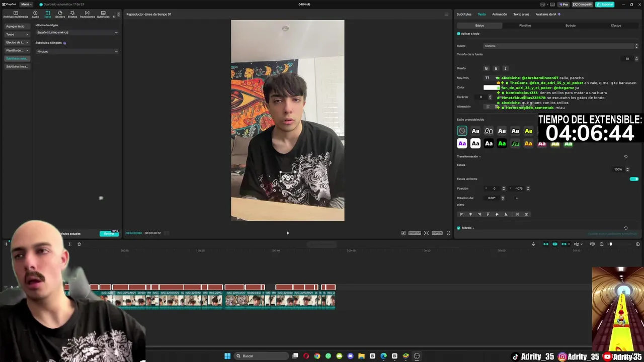Viewport: 644px width, 362px height.
Task: Open the Transiciones panel
Action: coord(87,15)
